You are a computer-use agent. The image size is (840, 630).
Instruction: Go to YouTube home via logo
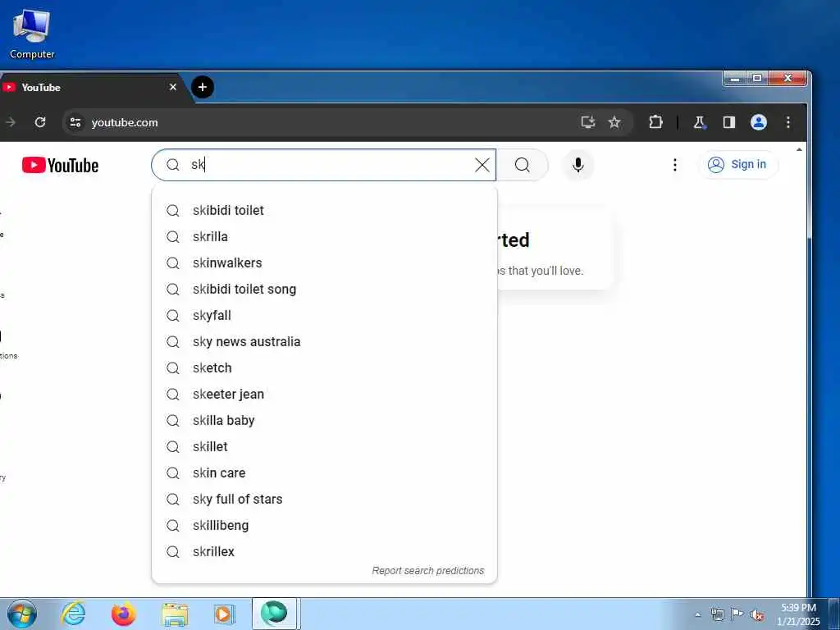pos(60,165)
